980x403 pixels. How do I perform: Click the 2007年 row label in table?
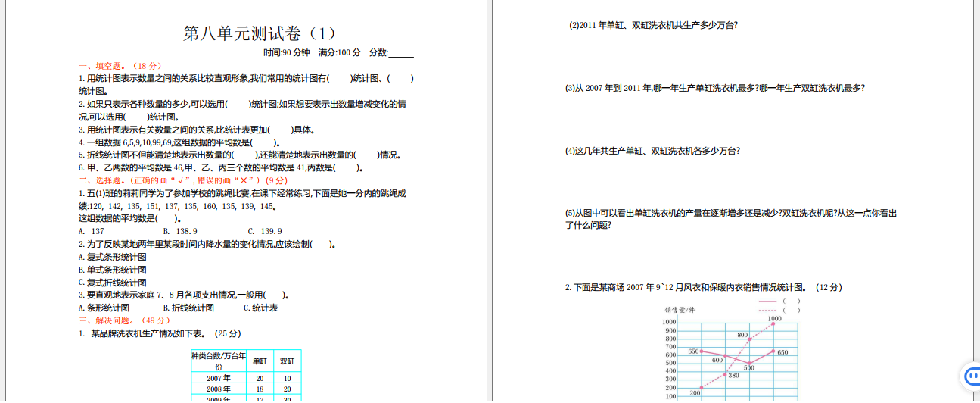(x=219, y=378)
